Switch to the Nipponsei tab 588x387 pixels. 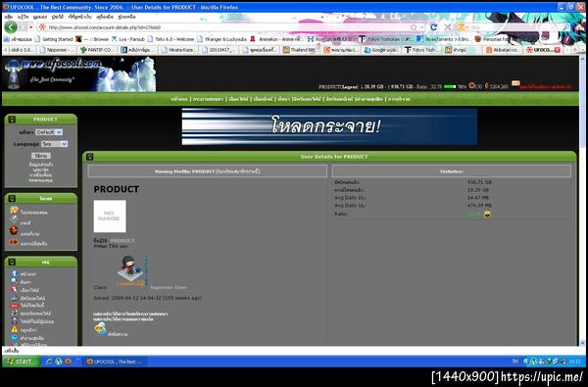tap(57, 50)
